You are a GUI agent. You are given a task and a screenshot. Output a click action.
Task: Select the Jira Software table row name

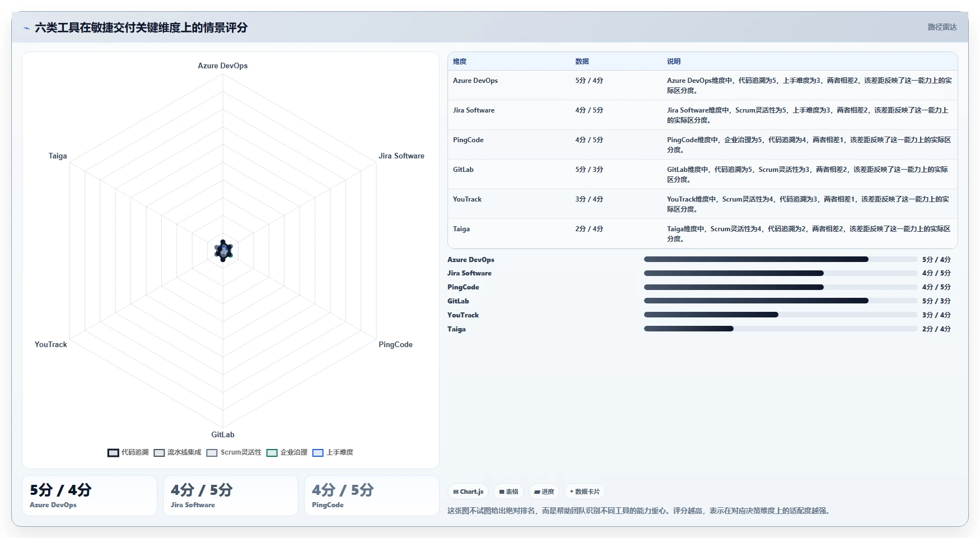point(474,110)
